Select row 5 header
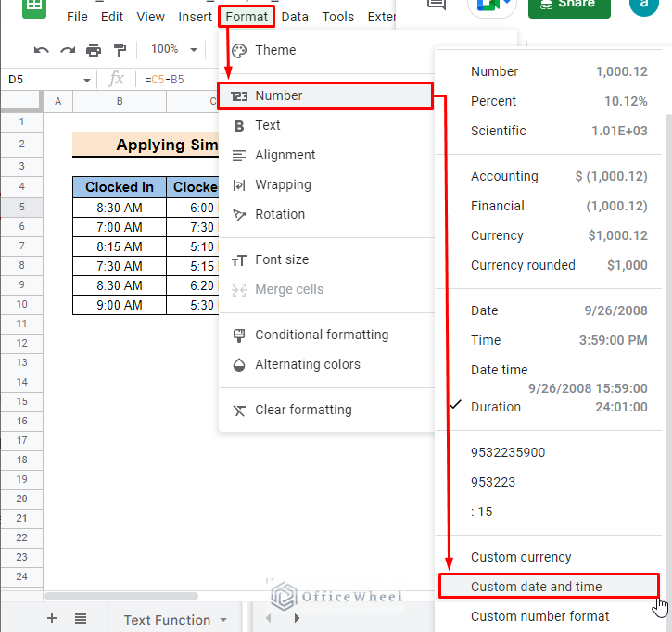This screenshot has height=632, width=672. [x=22, y=208]
